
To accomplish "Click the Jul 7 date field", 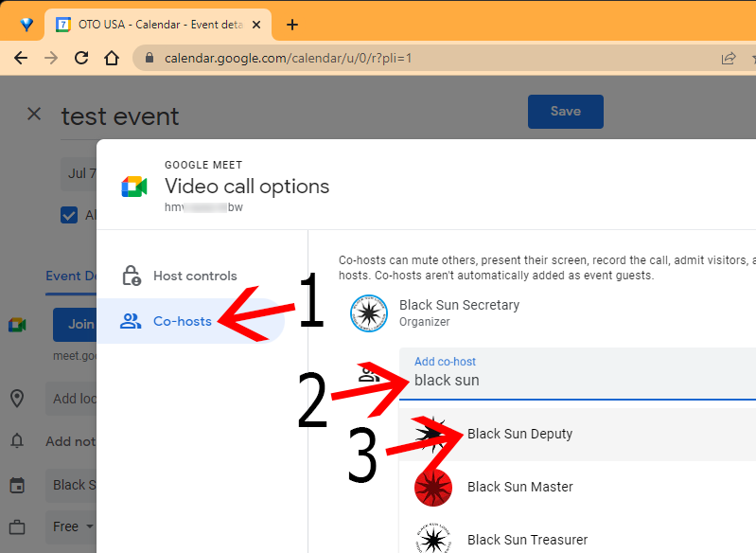I will [x=79, y=173].
